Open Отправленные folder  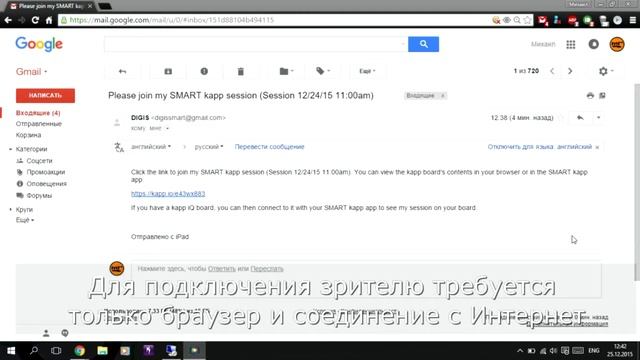pos(39,124)
